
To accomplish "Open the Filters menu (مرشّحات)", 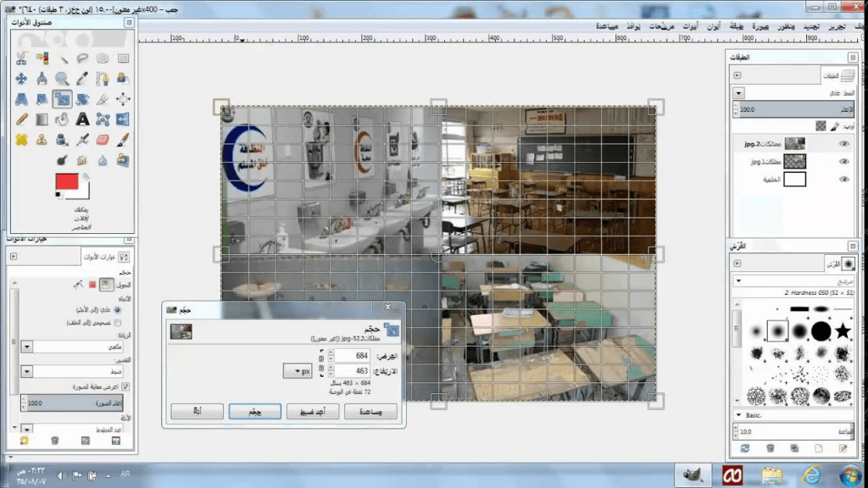I will pos(661,26).
